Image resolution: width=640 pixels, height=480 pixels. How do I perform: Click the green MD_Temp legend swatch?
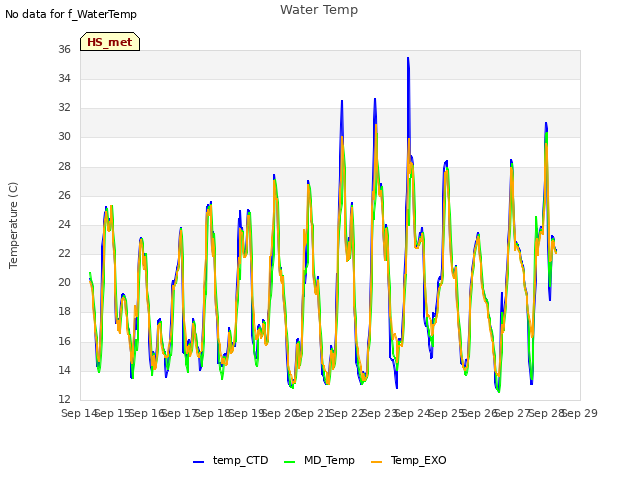coord(289,462)
